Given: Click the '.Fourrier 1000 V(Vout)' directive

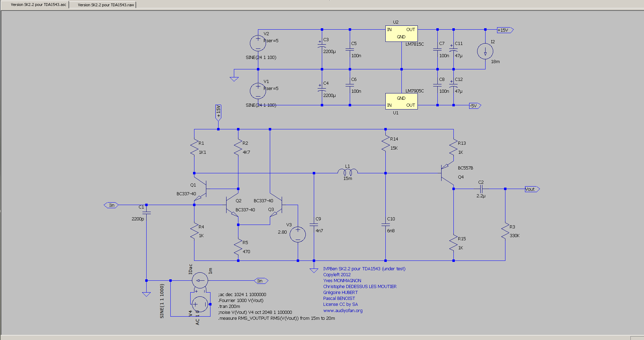Looking at the screenshot, I should 241,300.
